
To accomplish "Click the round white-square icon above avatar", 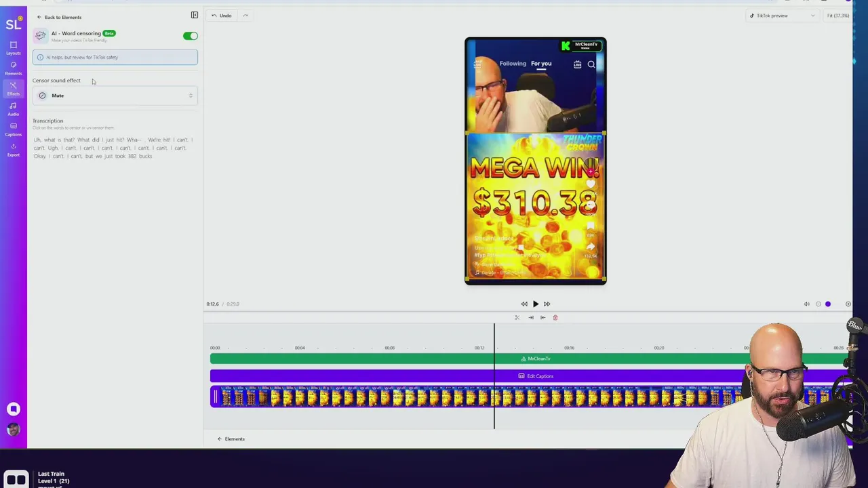I will pos(13,409).
